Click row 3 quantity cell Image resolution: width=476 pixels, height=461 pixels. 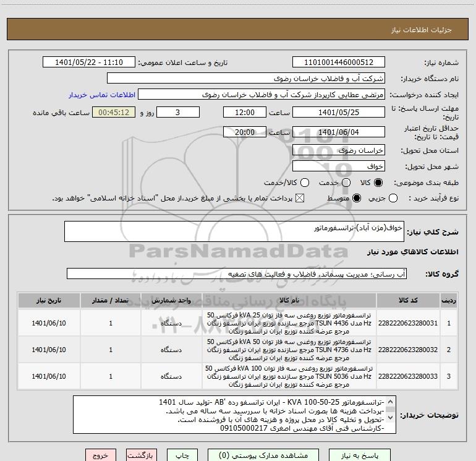click(x=111, y=376)
